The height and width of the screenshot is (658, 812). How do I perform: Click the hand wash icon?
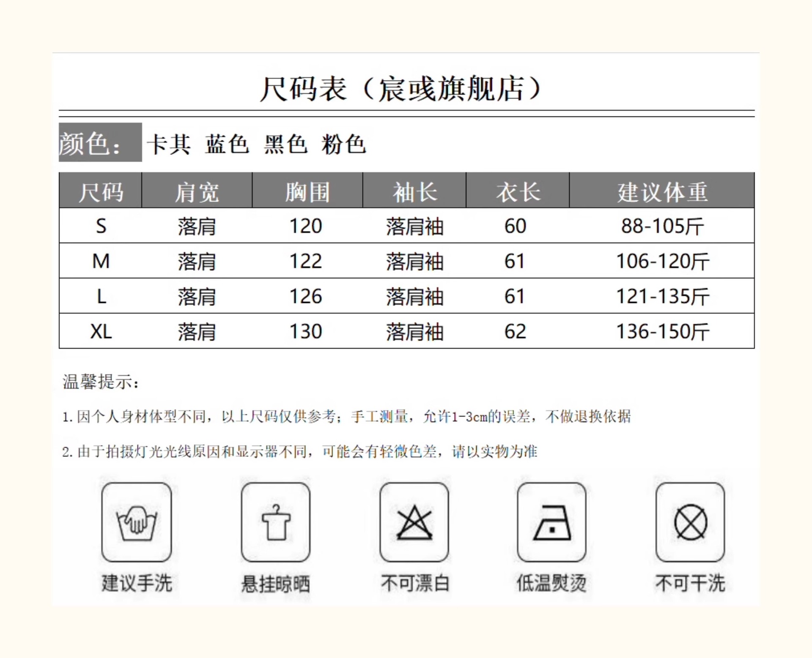click(136, 522)
